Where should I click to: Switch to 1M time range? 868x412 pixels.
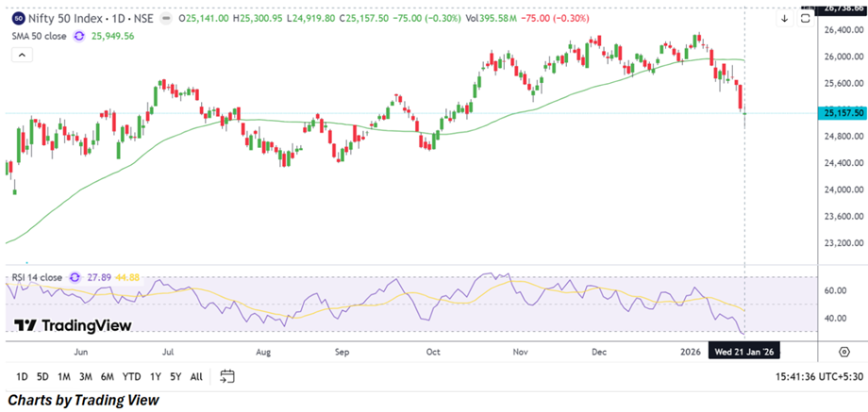[65, 376]
